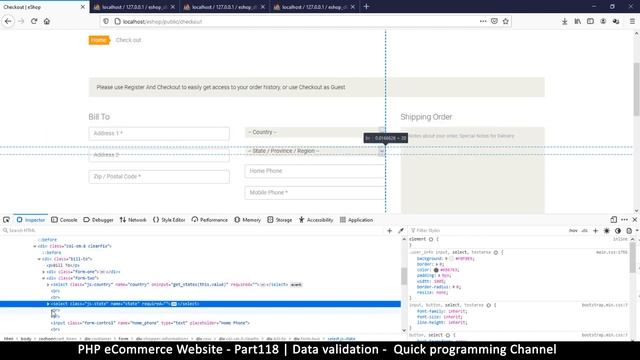Switch to the Inspector tab

31,220
